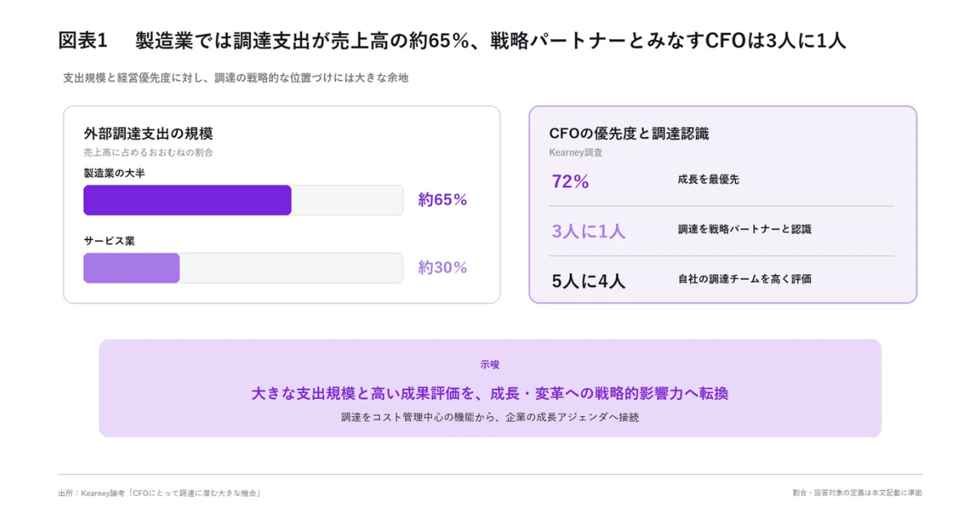Click the light purple サービス業 bar

[x=131, y=268]
